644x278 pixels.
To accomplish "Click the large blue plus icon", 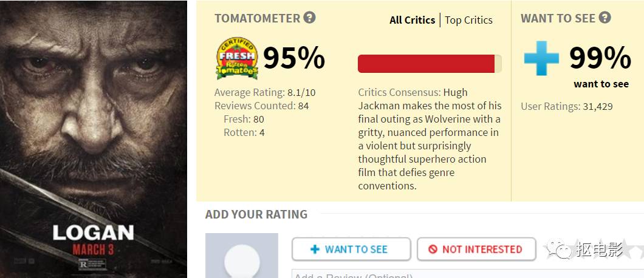I will coord(541,58).
